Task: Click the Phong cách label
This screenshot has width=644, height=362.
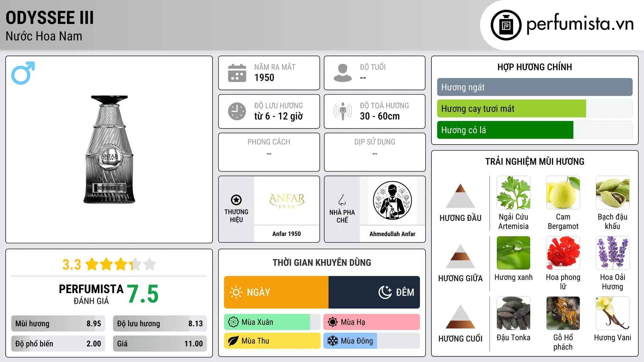Action: pos(269,142)
